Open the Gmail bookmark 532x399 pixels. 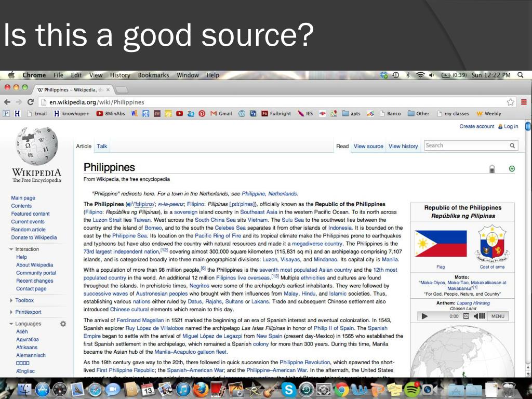click(221, 114)
